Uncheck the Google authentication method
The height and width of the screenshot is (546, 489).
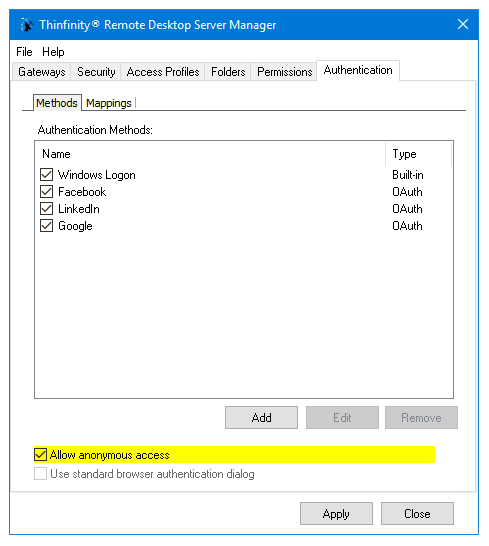46,226
